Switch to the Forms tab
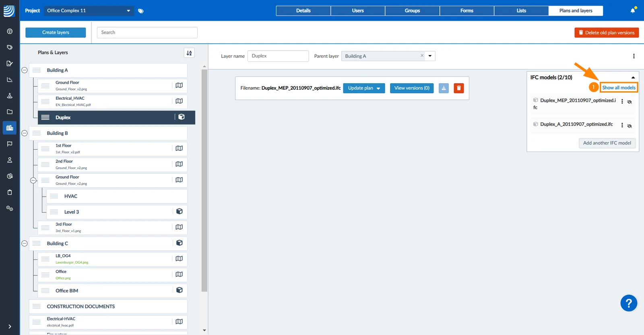 click(467, 11)
